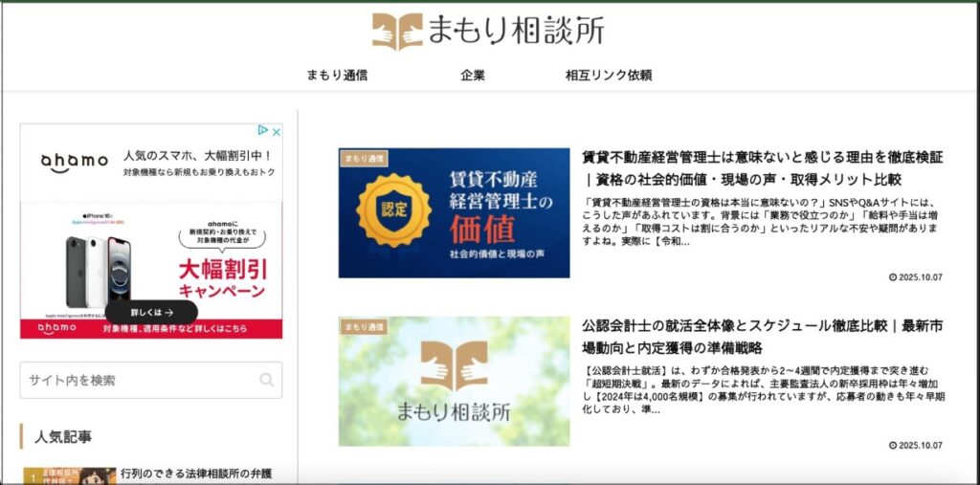
Task: Click the AdChoices triangle icon on ad
Action: tap(263, 132)
